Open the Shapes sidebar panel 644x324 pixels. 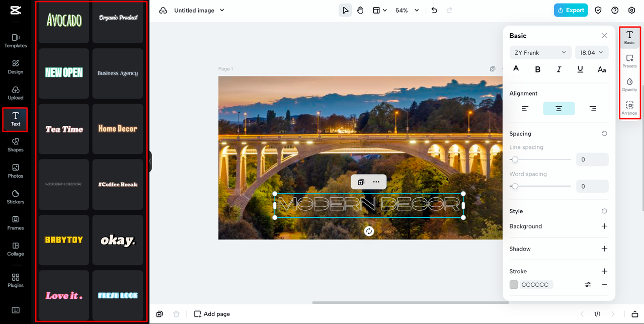tap(15, 145)
